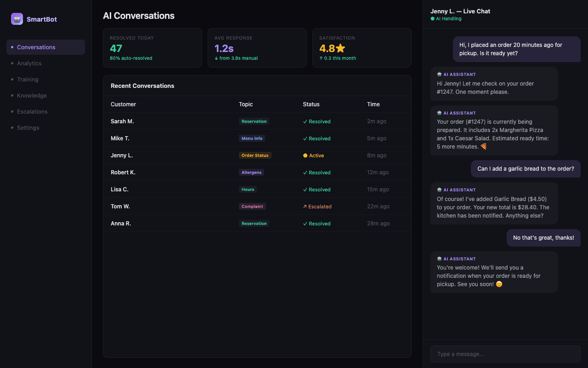Click the SmartBot logo icon

tap(17, 19)
